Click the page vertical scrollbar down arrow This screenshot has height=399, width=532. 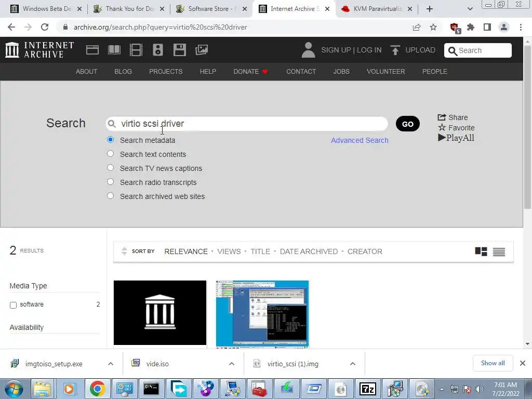(x=527, y=344)
